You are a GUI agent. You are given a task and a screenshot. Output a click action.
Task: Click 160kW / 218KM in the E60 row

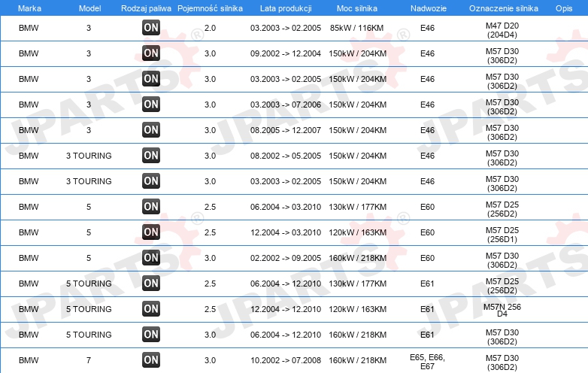click(358, 258)
